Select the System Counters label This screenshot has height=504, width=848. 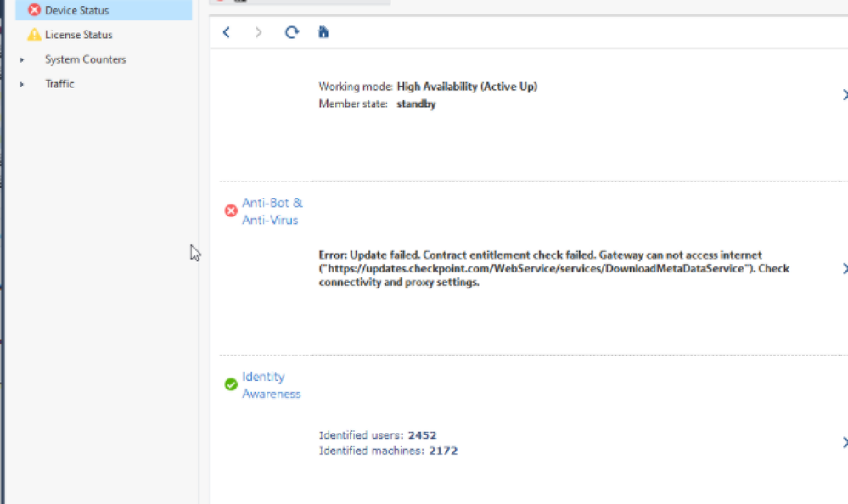[x=85, y=59]
